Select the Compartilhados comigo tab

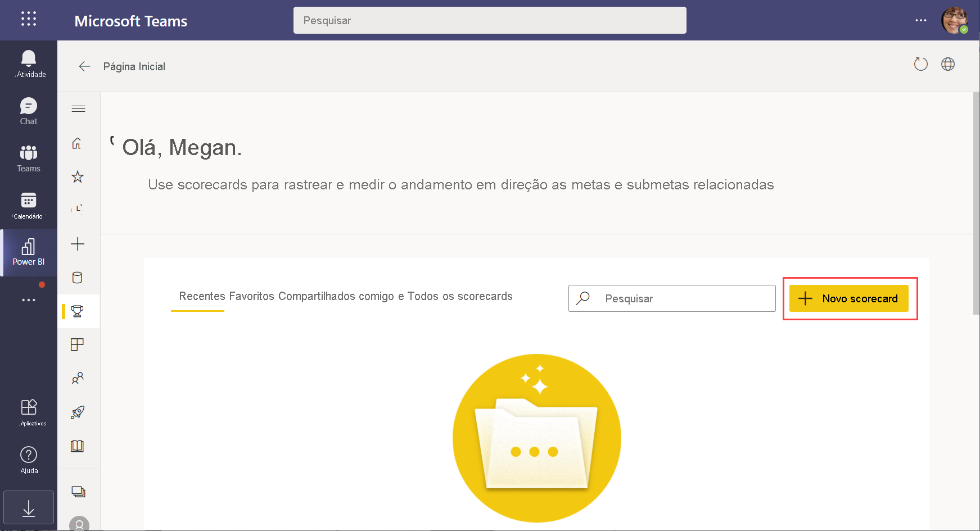(x=336, y=296)
